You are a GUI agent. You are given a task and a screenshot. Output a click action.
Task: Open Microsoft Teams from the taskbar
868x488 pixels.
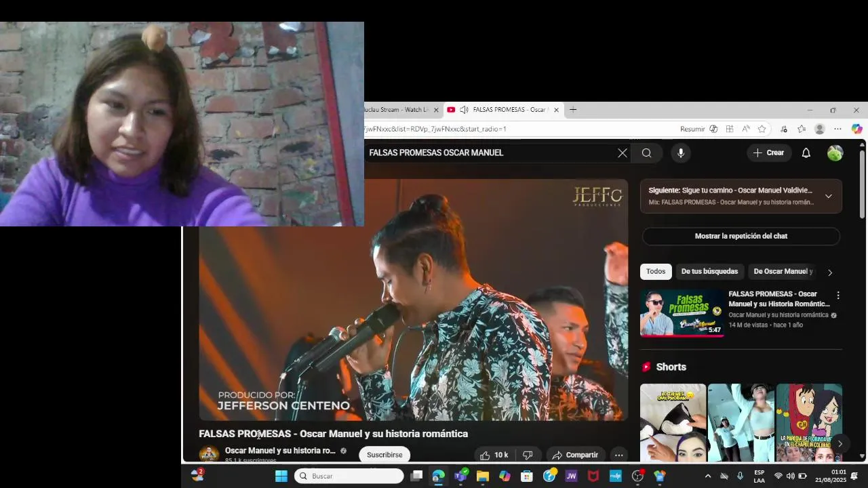pyautogui.click(x=461, y=476)
